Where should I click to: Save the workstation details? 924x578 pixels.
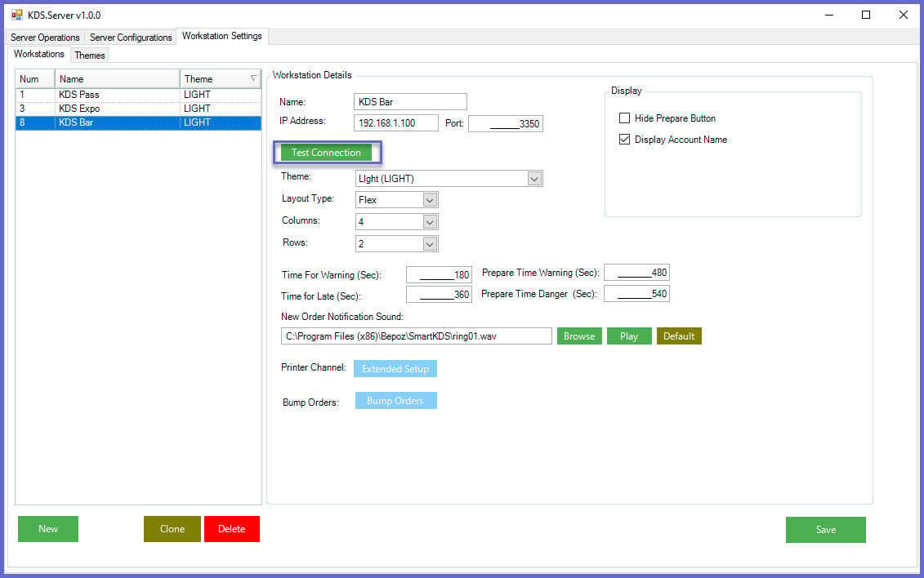point(826,530)
